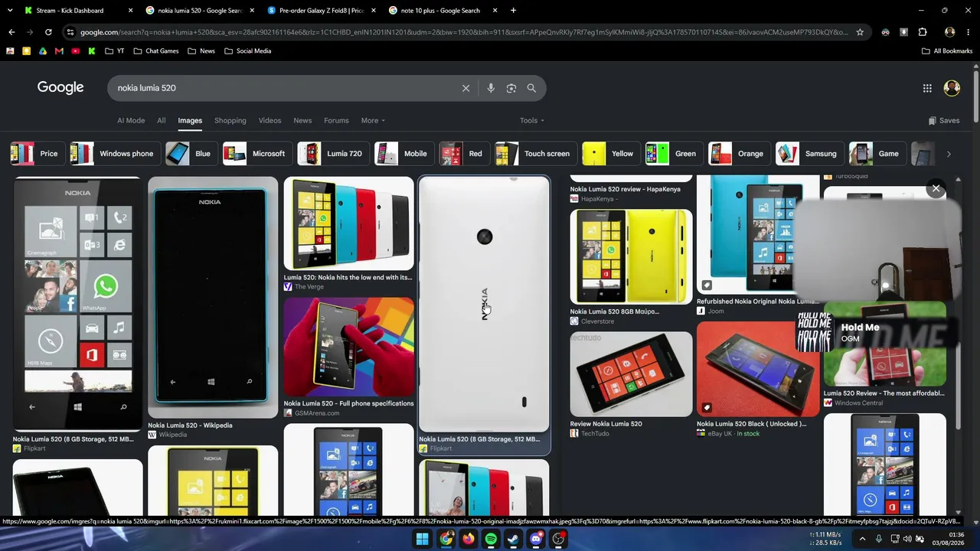Open the YouTube bookmark icon
Viewport: 980px width, 551px height.
75,51
